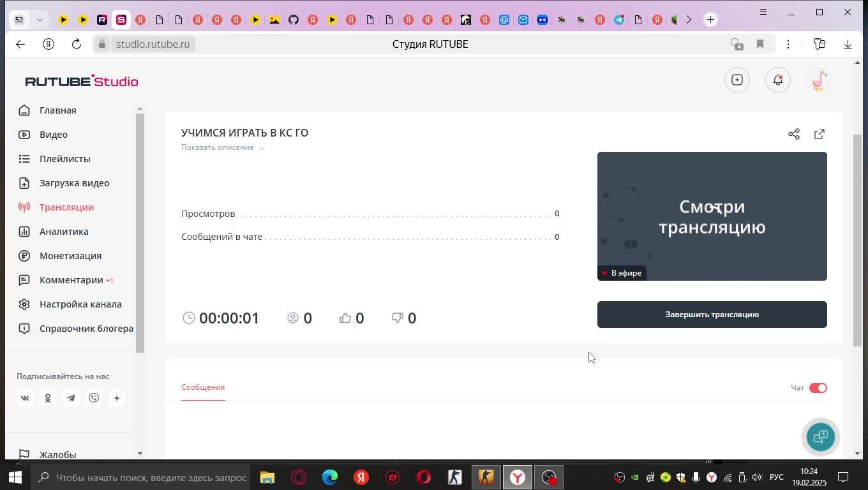This screenshot has width=868, height=490.
Task: Open OBS Studio from the taskbar
Action: point(549,477)
